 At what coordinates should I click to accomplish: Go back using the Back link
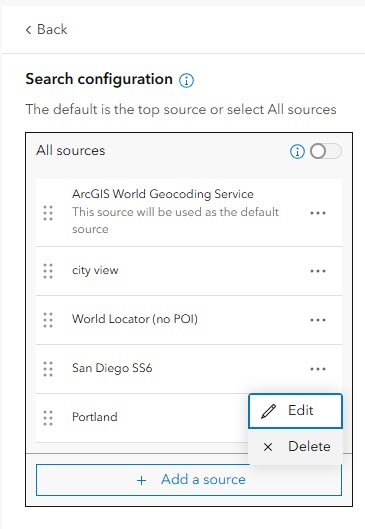[47, 29]
